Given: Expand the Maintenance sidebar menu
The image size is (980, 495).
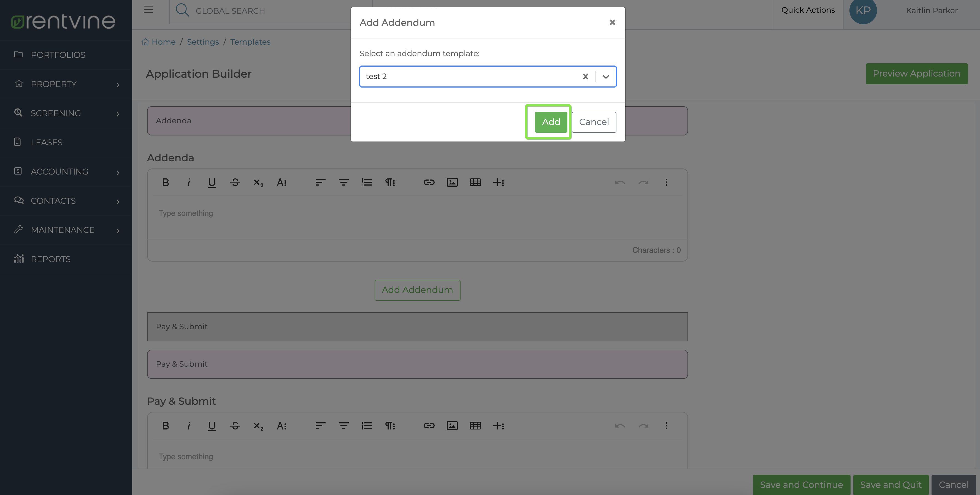Looking at the screenshot, I should [66, 230].
